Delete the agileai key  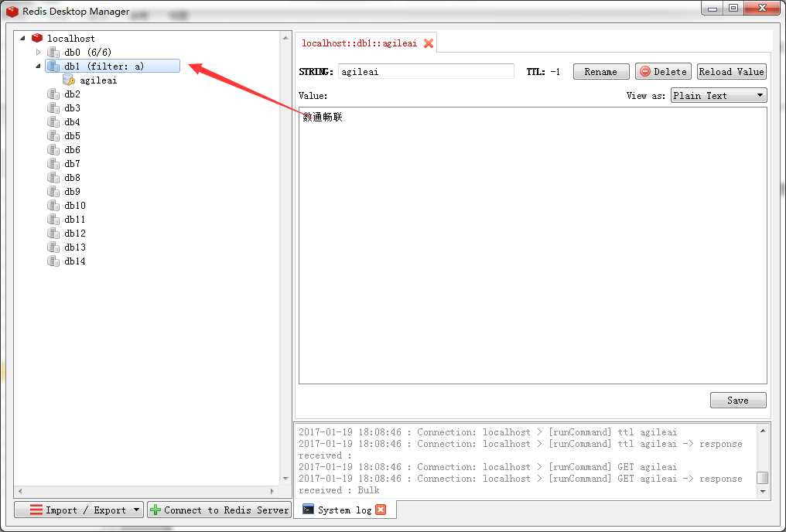tap(663, 72)
